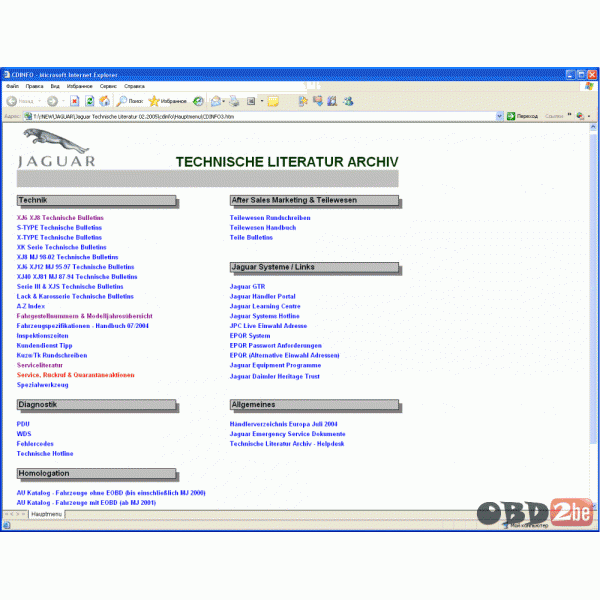The width and height of the screenshot is (600, 600).
Task: Open the A-Z Index link
Action: [x=31, y=306]
